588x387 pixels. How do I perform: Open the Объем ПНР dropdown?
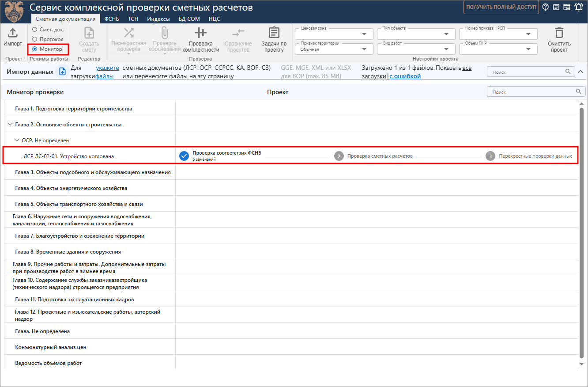(498, 49)
